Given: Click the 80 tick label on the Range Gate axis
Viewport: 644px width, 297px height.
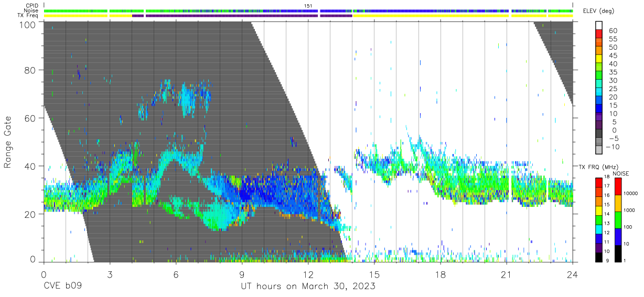Looking at the screenshot, I should 30,70.
